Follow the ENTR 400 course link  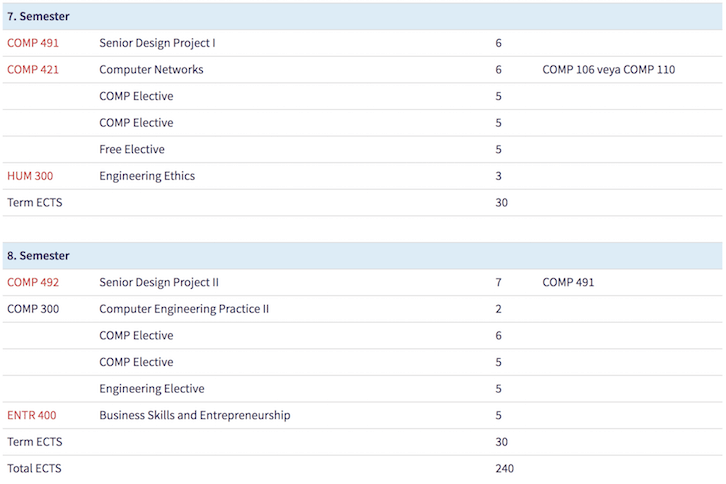[31, 415]
